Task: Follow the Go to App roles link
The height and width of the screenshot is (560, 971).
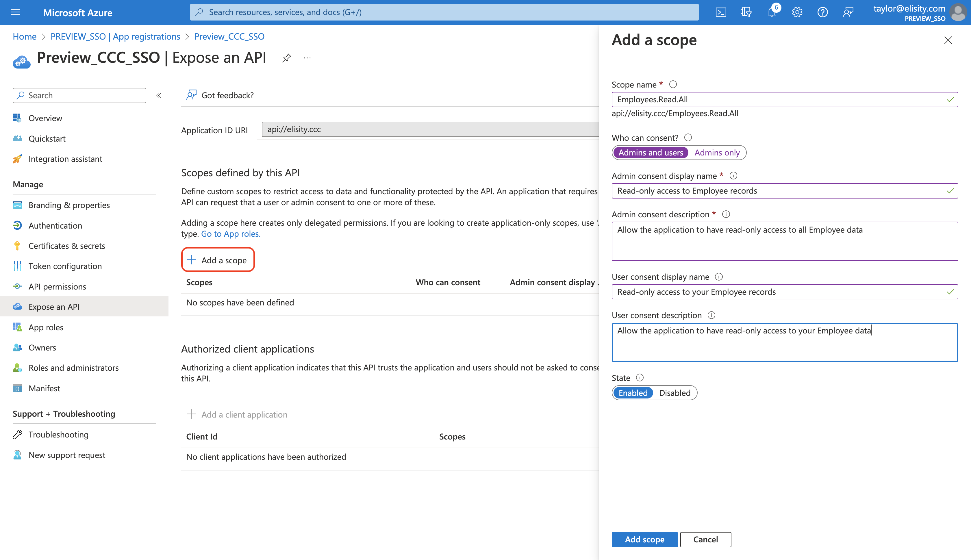Action: [230, 233]
